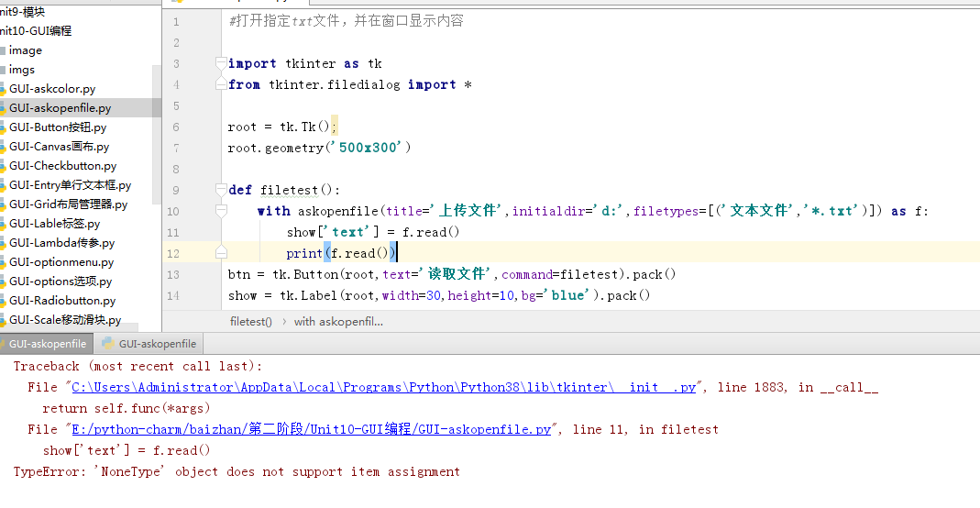Select the image folder

tap(25, 50)
